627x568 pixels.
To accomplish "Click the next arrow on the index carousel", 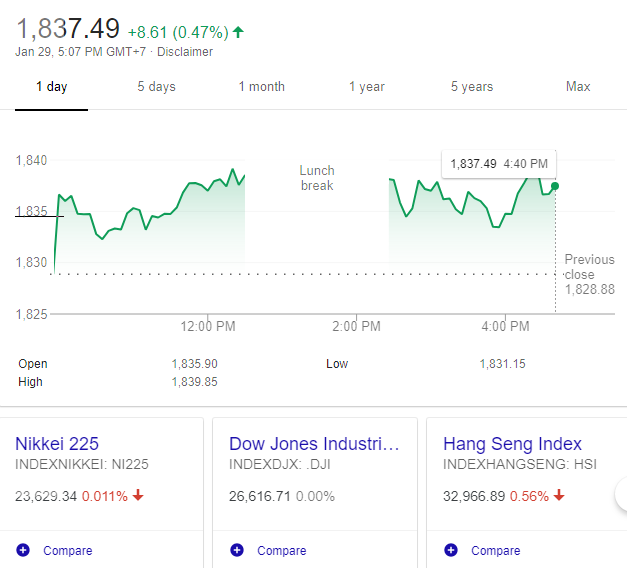I will point(621,492).
